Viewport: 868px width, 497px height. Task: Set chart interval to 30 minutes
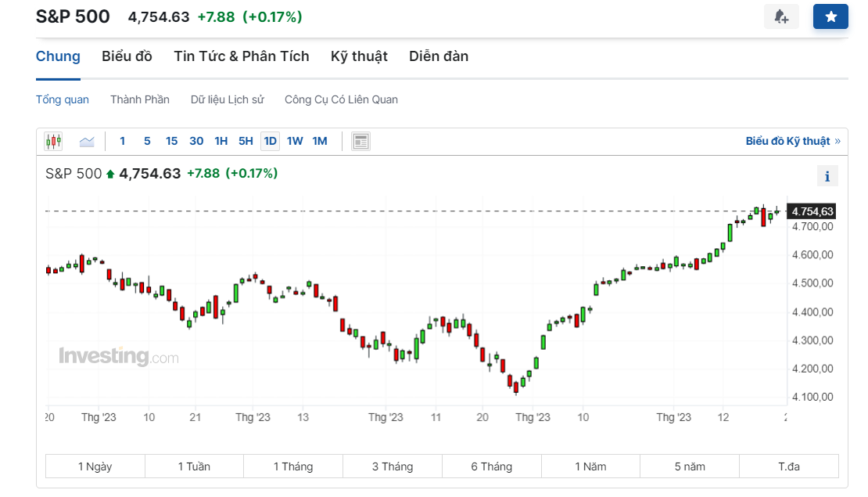[x=196, y=142]
